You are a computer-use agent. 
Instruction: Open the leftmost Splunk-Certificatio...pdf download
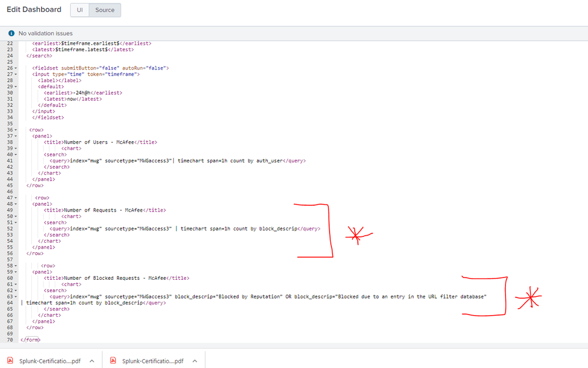click(49, 361)
